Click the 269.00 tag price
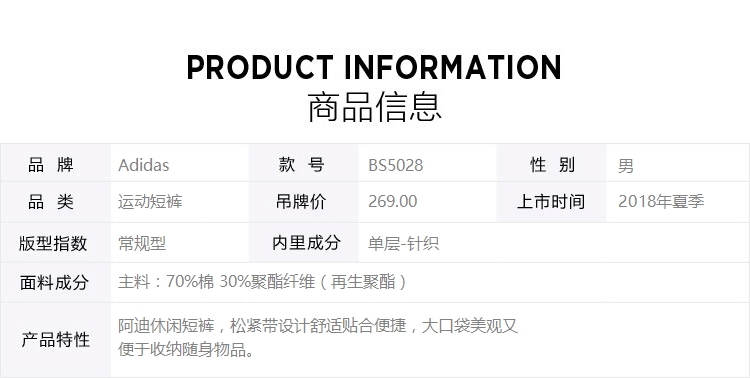The width and height of the screenshot is (750, 378). pyautogui.click(x=393, y=201)
